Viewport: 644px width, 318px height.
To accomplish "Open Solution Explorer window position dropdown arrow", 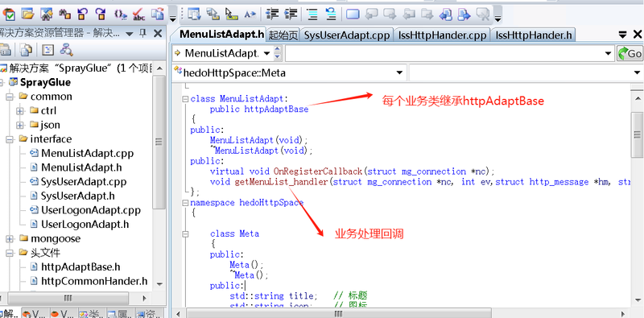I will coord(130,34).
